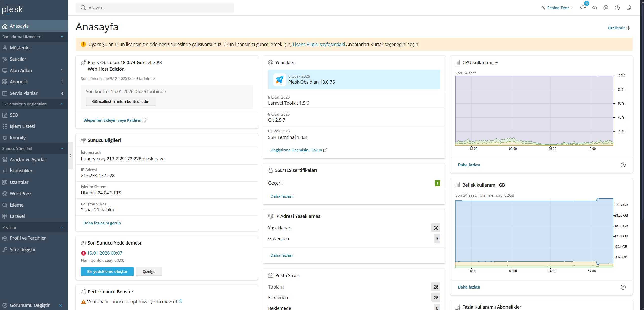The width and height of the screenshot is (644, 310).
Task: Click the Çizelge button
Action: [x=149, y=271]
